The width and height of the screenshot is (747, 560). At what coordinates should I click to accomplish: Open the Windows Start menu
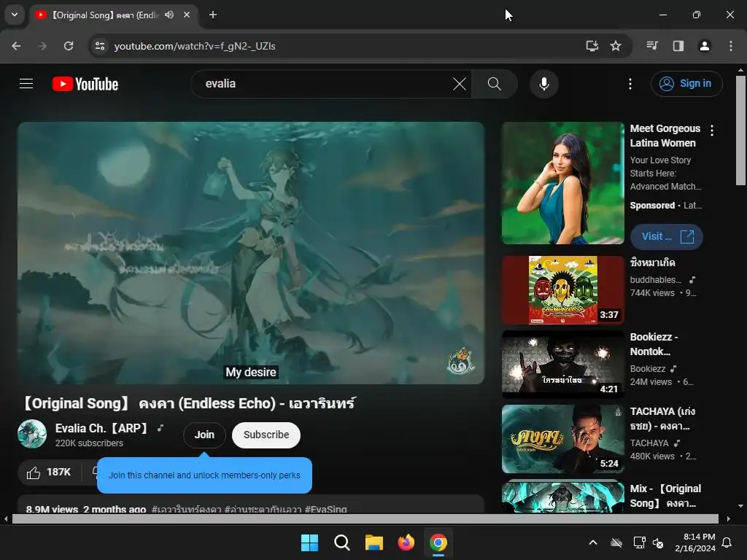[309, 542]
